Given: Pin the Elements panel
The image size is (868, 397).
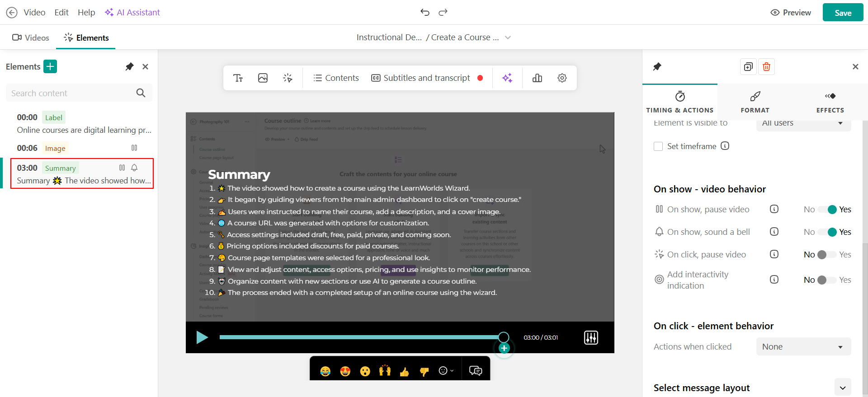Looking at the screenshot, I should click(x=129, y=67).
